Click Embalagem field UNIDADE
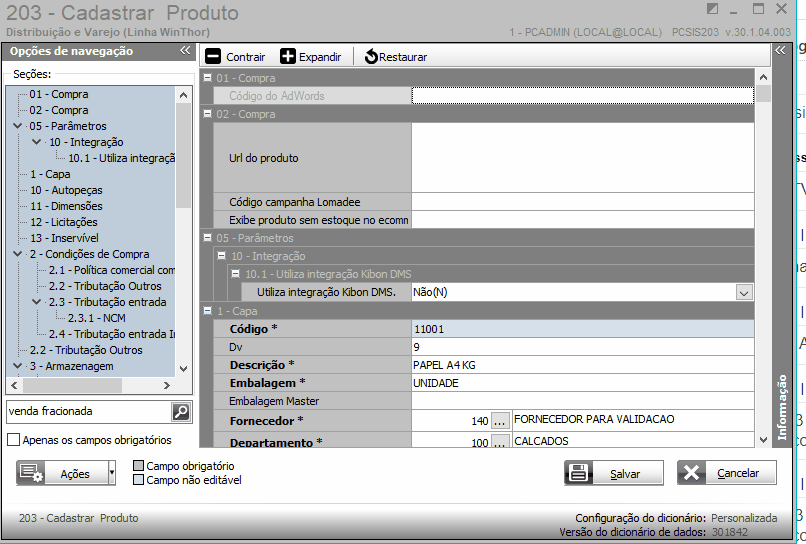Screen dimensions: 806x544 (582, 383)
